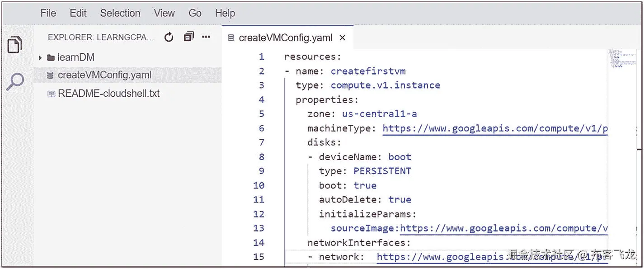
Task: Open the Search magnifier in activity bar
Action: [x=14, y=82]
